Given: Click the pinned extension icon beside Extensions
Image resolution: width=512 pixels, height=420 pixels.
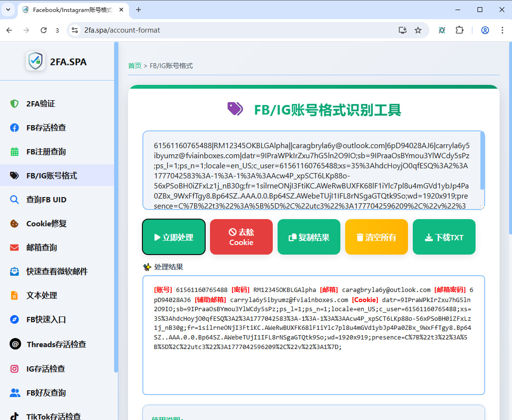Looking at the screenshot, I should tap(442, 30).
